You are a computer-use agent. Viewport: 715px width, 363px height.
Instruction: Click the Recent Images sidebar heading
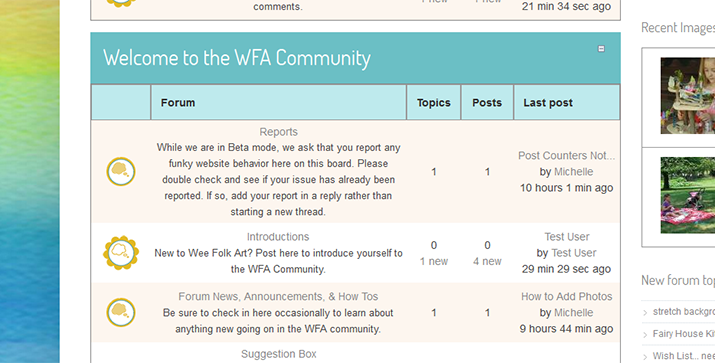[x=678, y=28]
